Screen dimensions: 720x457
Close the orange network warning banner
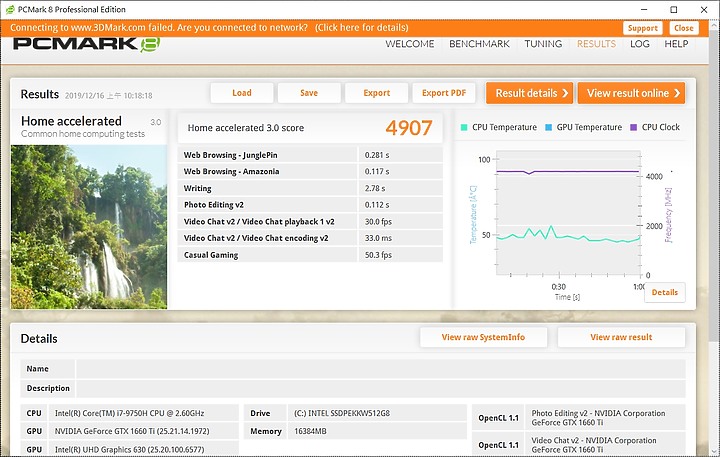pyautogui.click(x=684, y=28)
